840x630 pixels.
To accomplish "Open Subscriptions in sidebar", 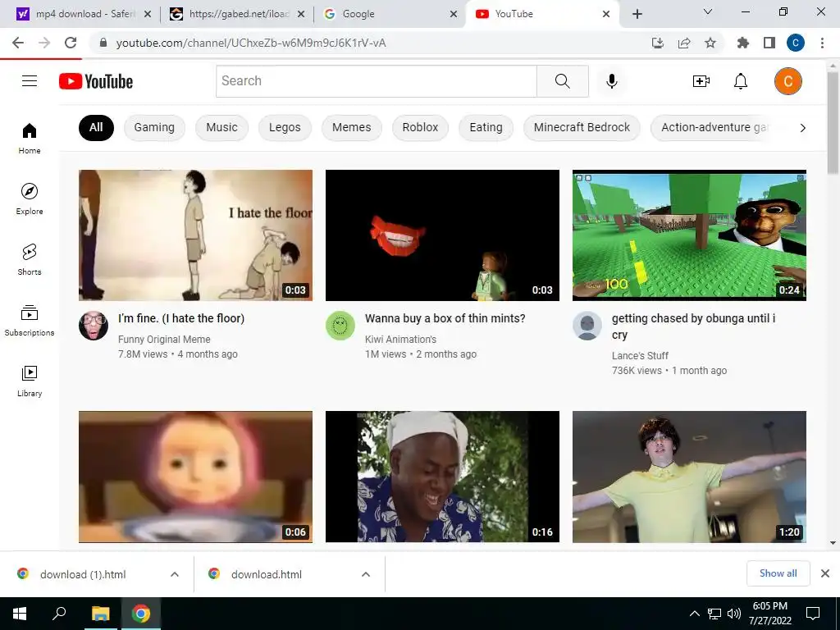I will [x=30, y=321].
